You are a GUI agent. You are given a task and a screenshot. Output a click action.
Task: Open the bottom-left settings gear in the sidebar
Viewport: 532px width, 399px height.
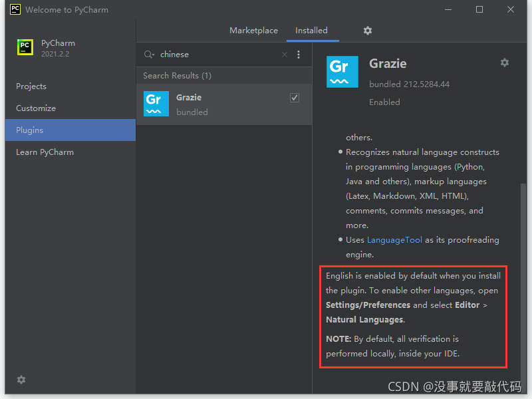click(x=21, y=380)
